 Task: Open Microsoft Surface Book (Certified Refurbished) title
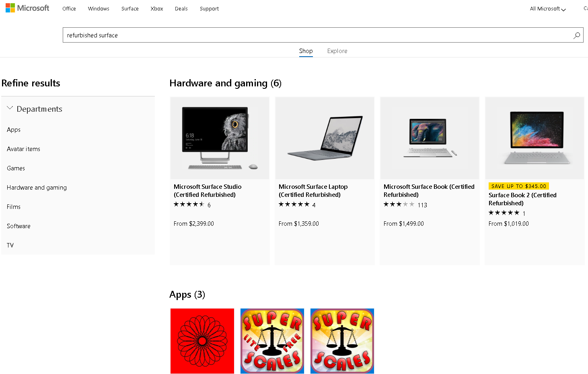[429, 191]
